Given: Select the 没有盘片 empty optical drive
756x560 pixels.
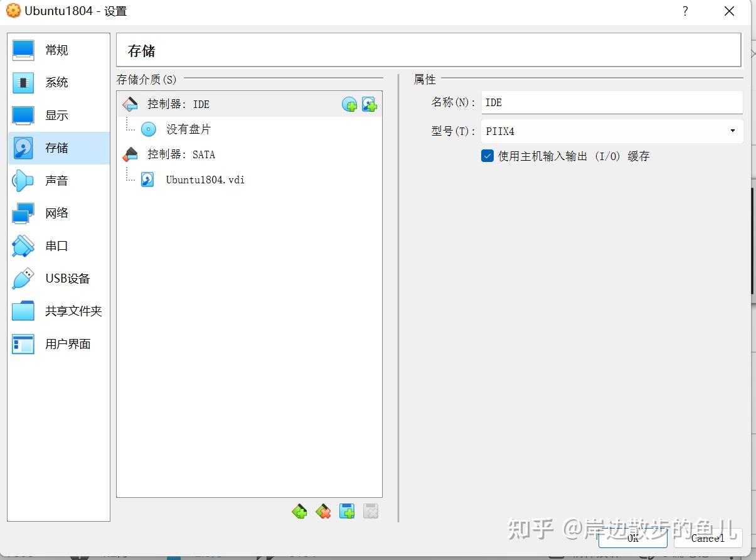Looking at the screenshot, I should tap(249, 129).
